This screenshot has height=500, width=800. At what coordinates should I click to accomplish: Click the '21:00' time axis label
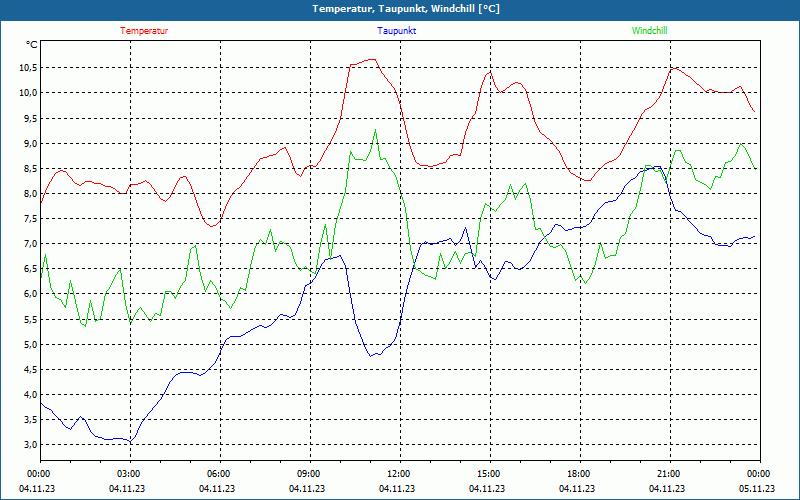(669, 474)
